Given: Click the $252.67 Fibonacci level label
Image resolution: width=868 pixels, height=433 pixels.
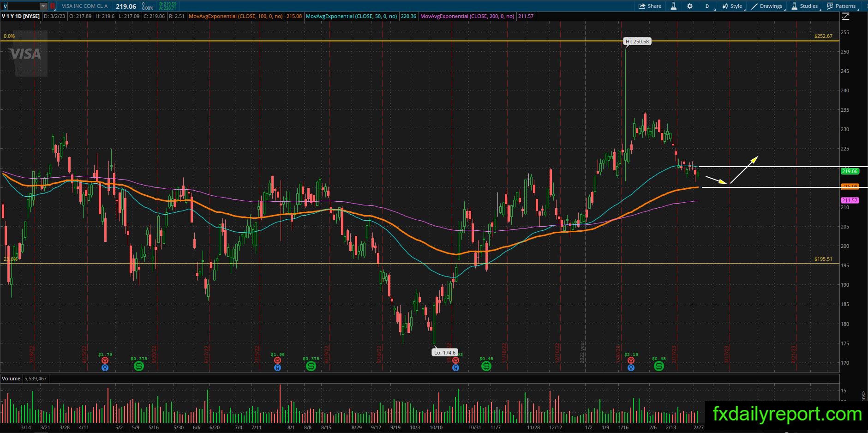Looking at the screenshot, I should (823, 36).
